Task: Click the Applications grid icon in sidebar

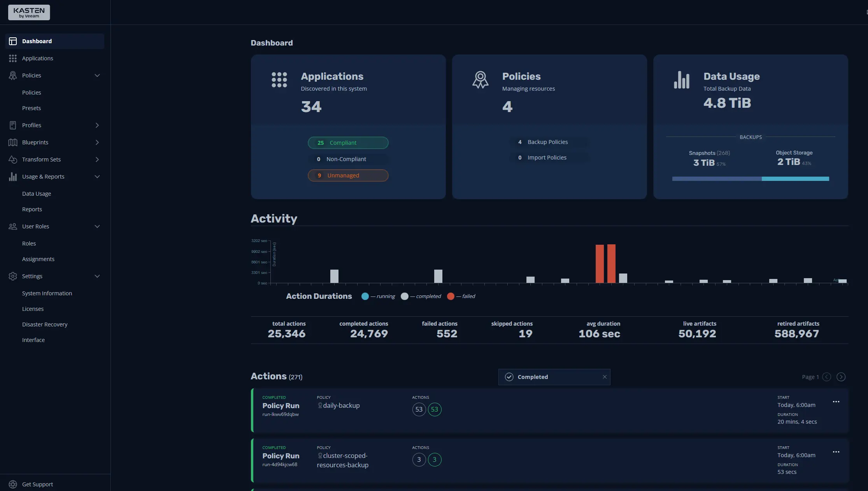Action: pyautogui.click(x=13, y=58)
